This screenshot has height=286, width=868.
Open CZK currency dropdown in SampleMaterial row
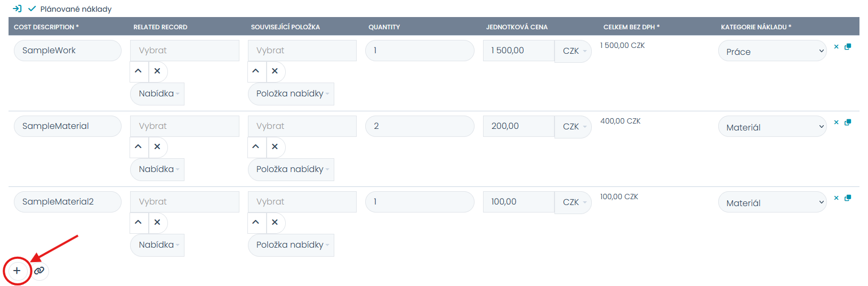click(573, 127)
